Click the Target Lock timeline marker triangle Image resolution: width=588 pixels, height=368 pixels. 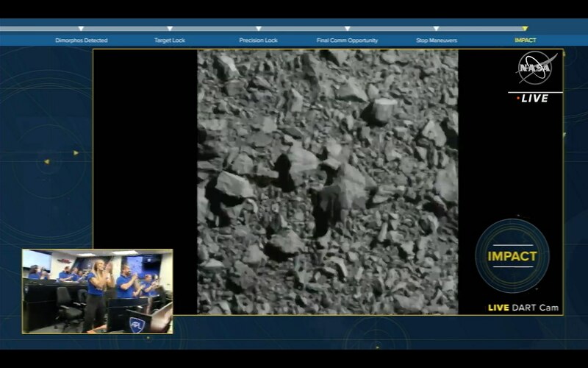tap(170, 29)
